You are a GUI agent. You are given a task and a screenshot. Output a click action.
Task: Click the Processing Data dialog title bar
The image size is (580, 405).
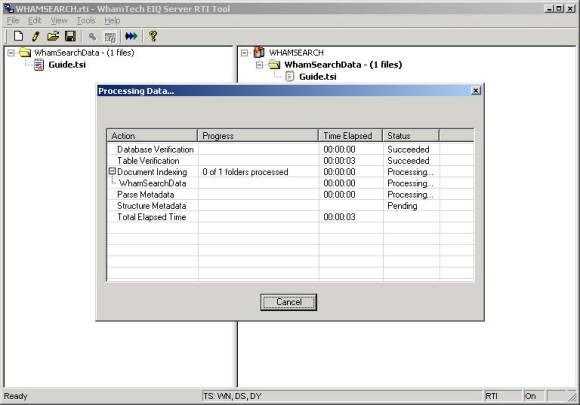(x=289, y=91)
